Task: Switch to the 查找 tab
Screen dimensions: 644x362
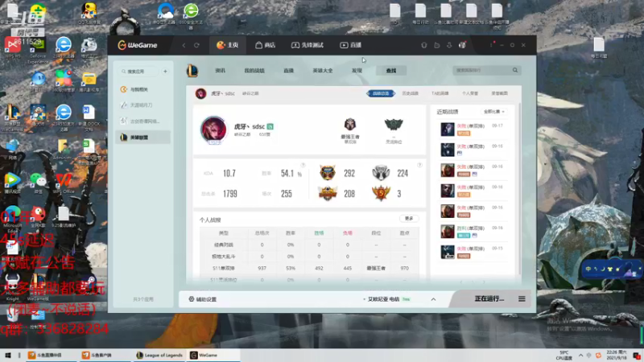Action: tap(391, 71)
